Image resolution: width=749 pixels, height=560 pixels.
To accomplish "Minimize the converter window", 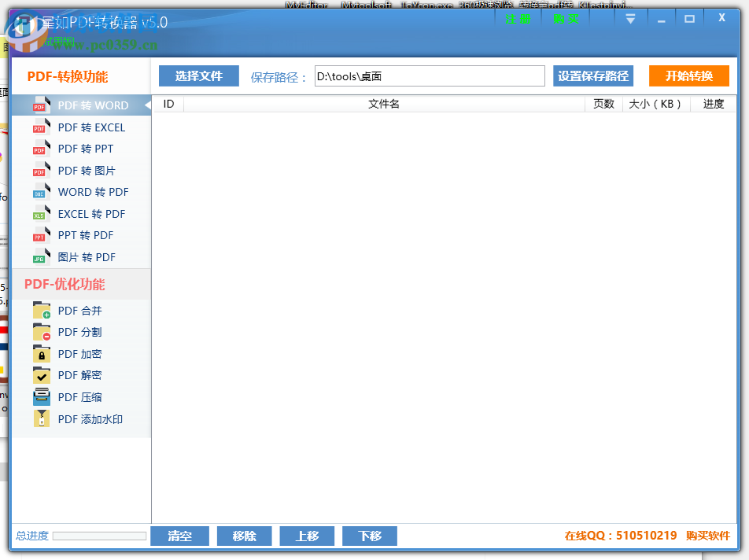I will [x=661, y=20].
